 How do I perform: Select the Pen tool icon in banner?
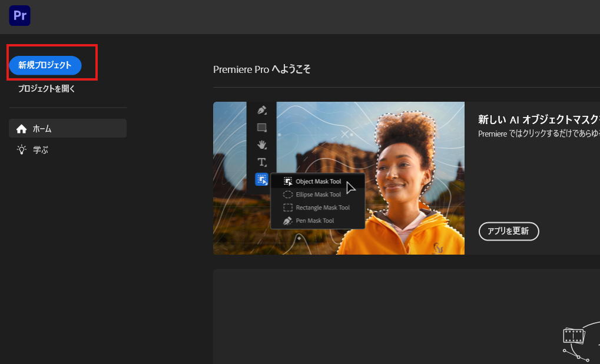[262, 110]
